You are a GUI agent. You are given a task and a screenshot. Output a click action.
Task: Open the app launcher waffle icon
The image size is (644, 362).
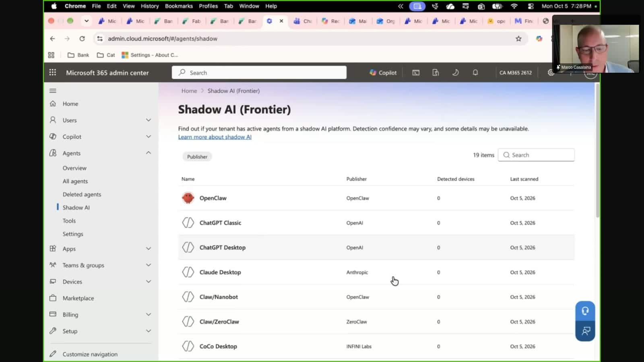(x=52, y=72)
